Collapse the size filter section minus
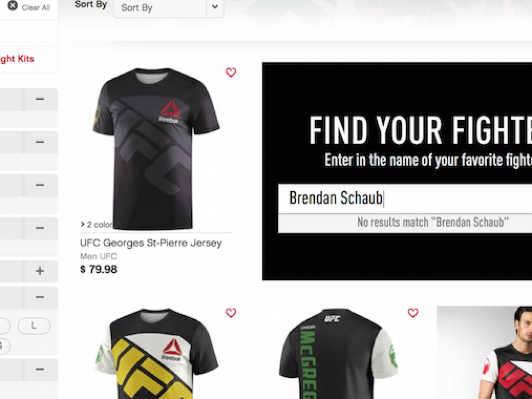 pyautogui.click(x=40, y=297)
